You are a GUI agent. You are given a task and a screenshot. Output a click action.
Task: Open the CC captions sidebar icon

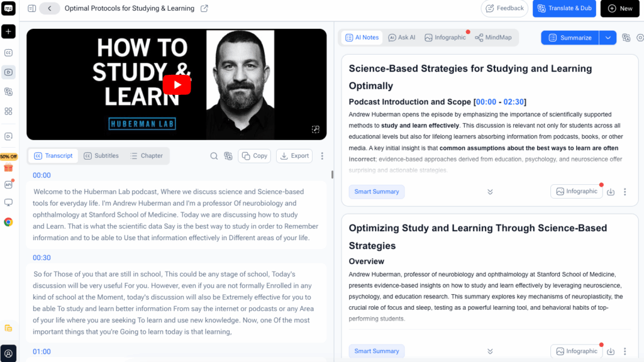[8, 53]
